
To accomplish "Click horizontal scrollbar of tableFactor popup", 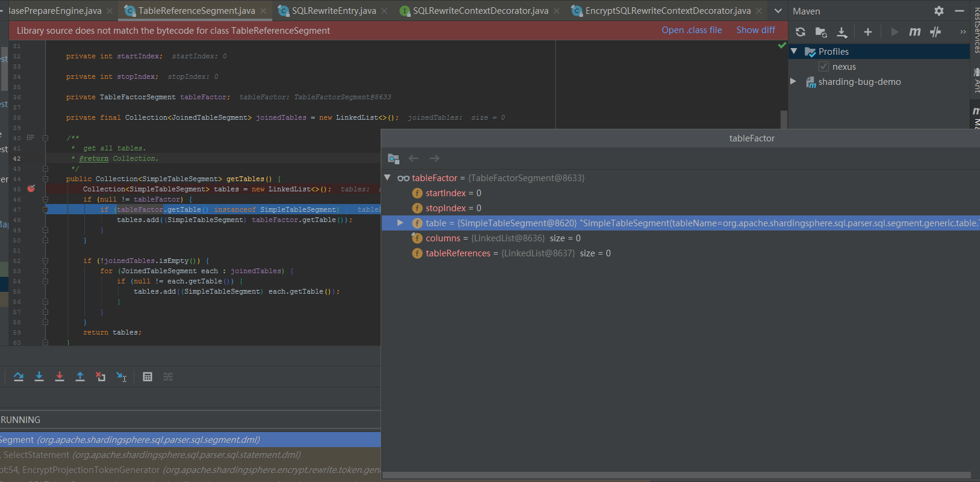I will 677,475.
